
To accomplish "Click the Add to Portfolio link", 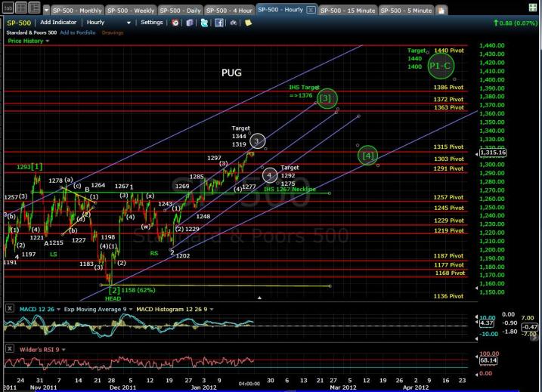I will pyautogui.click(x=77, y=32).
